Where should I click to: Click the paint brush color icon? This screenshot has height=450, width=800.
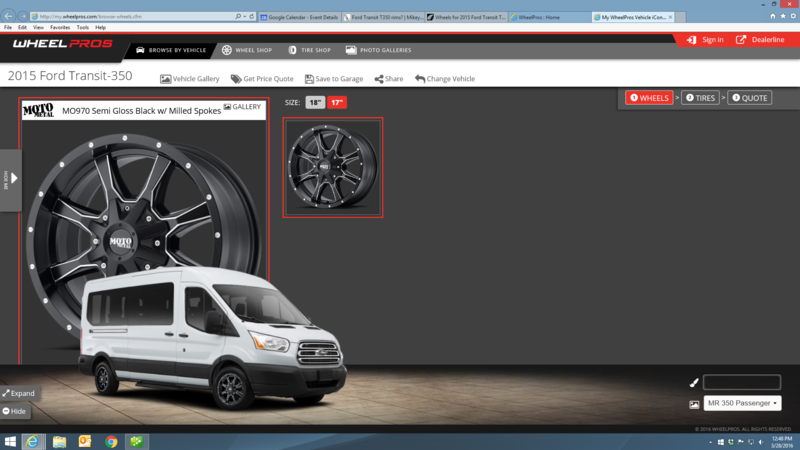click(x=694, y=383)
